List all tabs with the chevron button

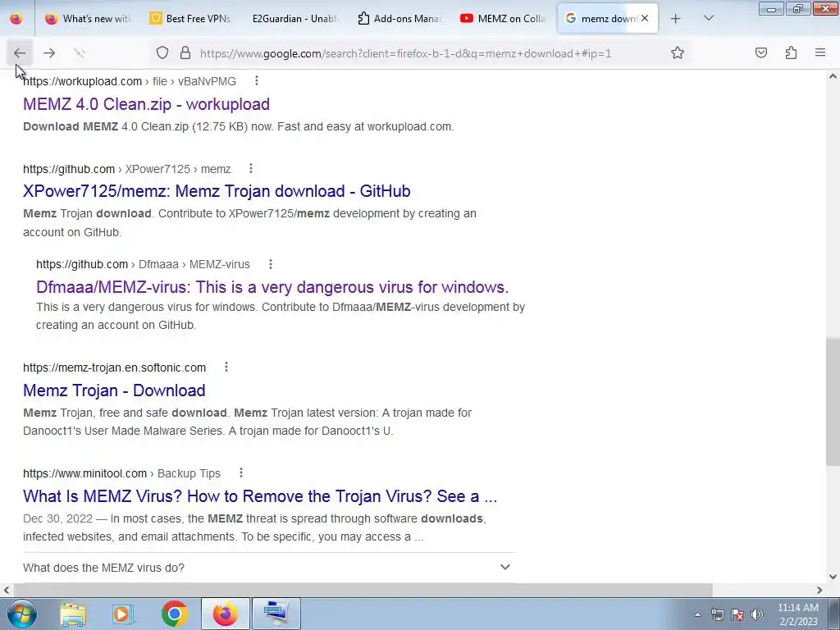708,18
